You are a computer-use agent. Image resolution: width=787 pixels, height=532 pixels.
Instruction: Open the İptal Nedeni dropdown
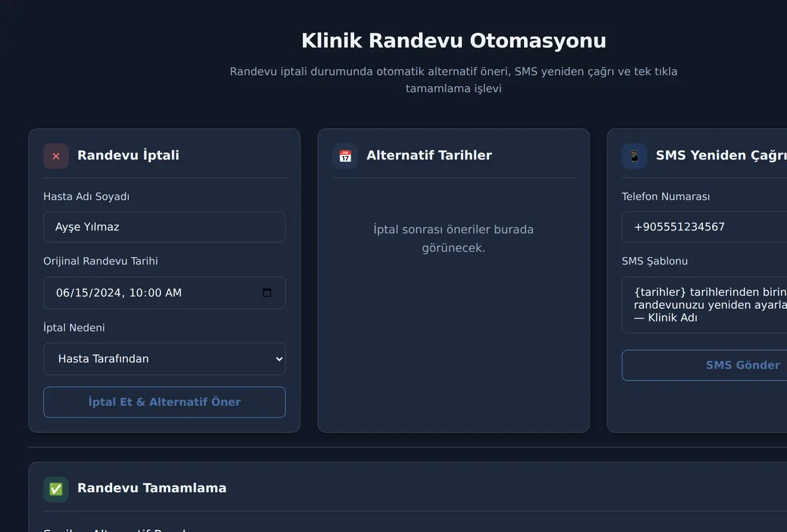[x=165, y=359]
